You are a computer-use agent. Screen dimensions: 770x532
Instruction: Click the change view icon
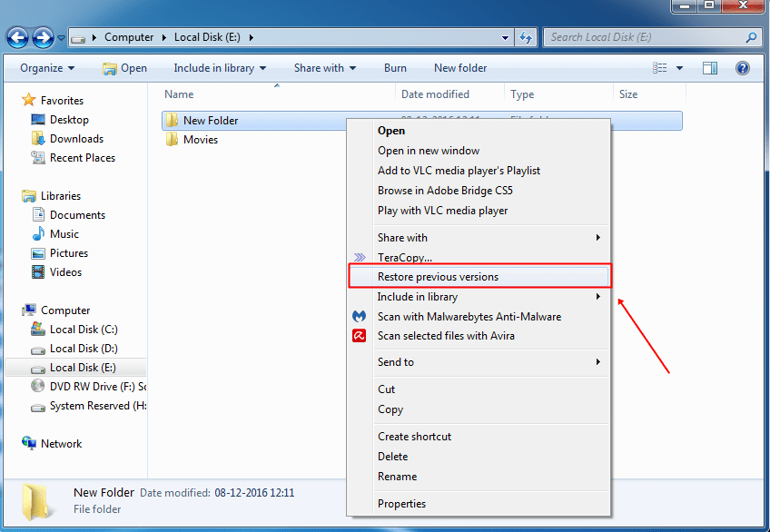[x=660, y=67]
